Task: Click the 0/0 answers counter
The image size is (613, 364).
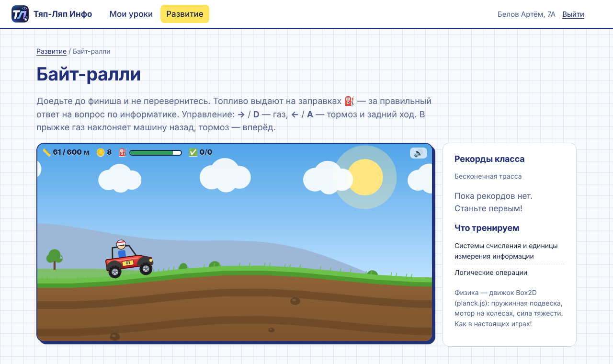Action: [206, 152]
